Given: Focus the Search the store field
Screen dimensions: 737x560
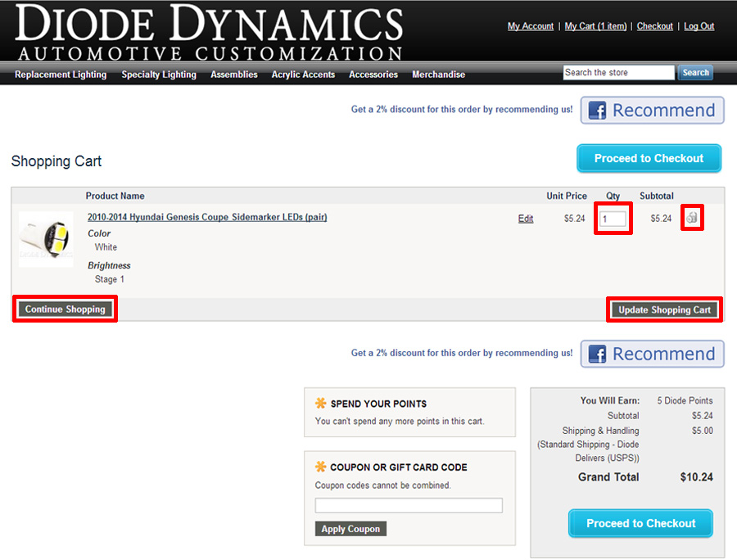Looking at the screenshot, I should click(x=618, y=72).
